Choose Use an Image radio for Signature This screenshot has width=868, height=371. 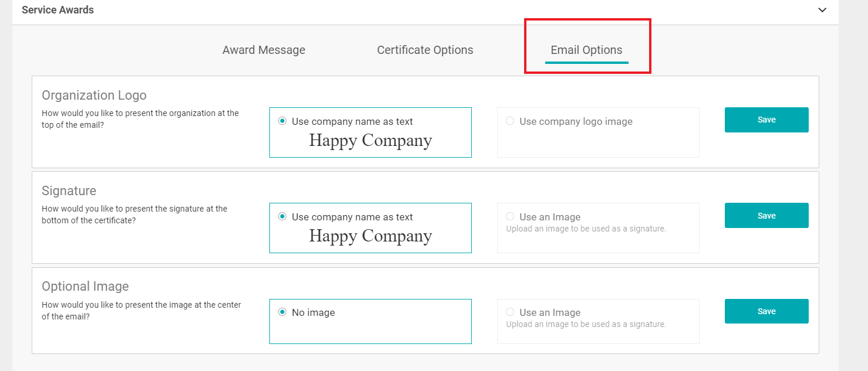pos(510,217)
